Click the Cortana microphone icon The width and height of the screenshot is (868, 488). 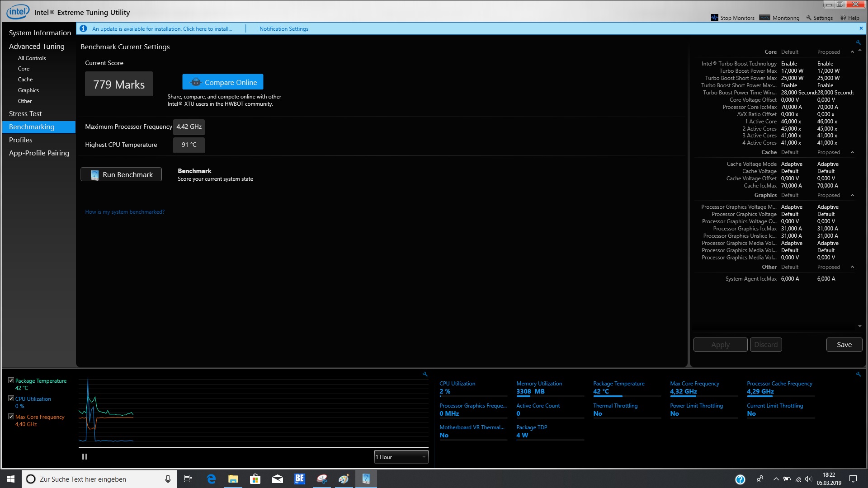(x=168, y=479)
